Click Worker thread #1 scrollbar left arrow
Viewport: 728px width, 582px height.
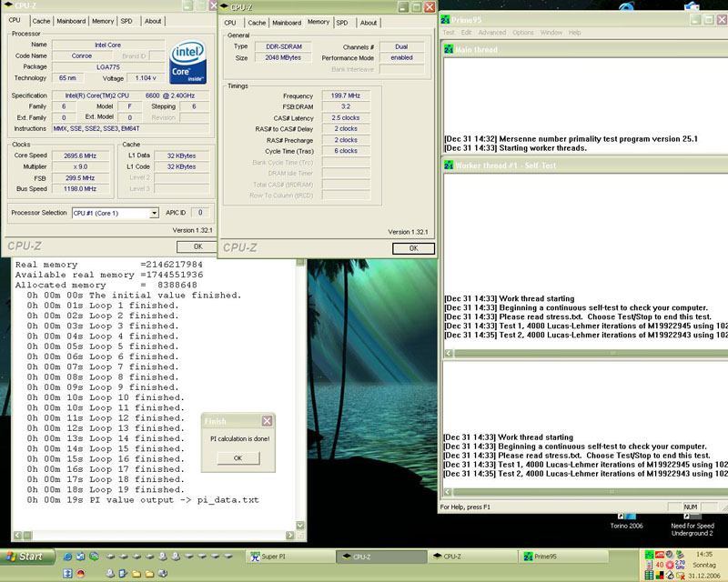coord(449,353)
